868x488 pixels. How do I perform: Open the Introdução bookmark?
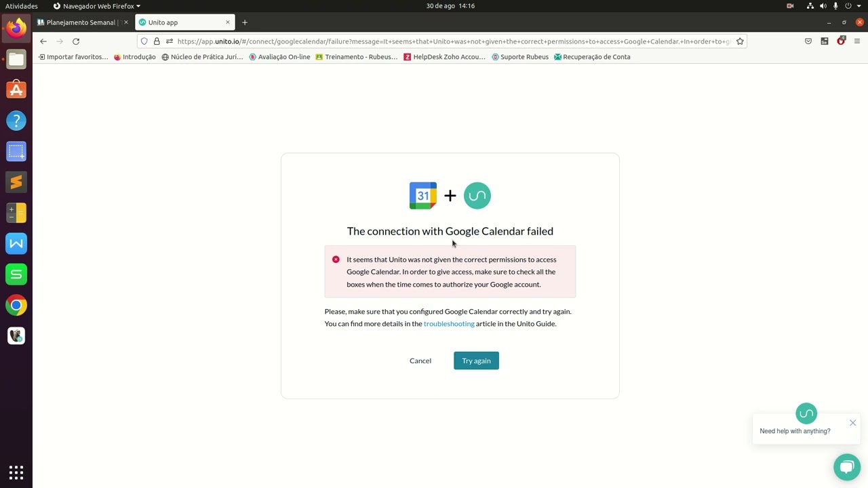point(135,57)
